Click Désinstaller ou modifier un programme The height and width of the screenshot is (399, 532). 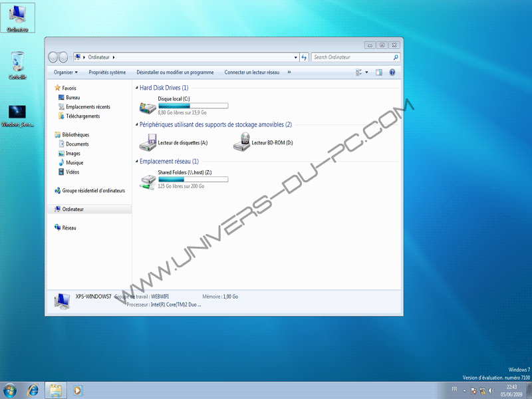tap(175, 72)
